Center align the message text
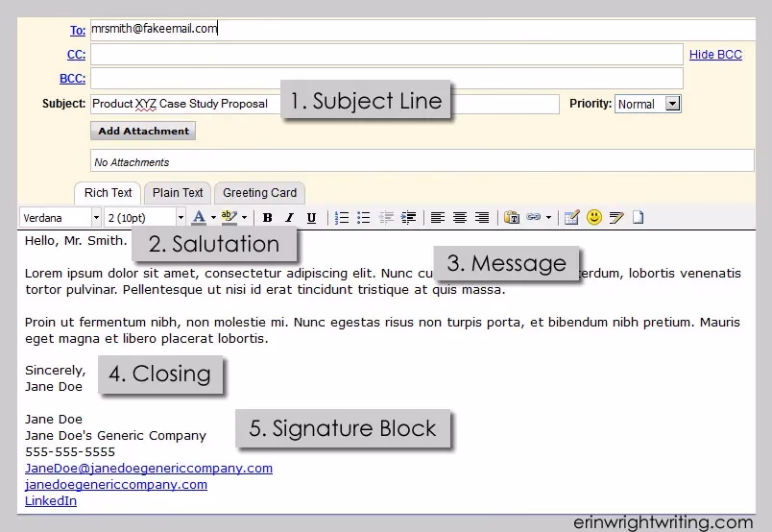772x532 pixels. point(460,218)
